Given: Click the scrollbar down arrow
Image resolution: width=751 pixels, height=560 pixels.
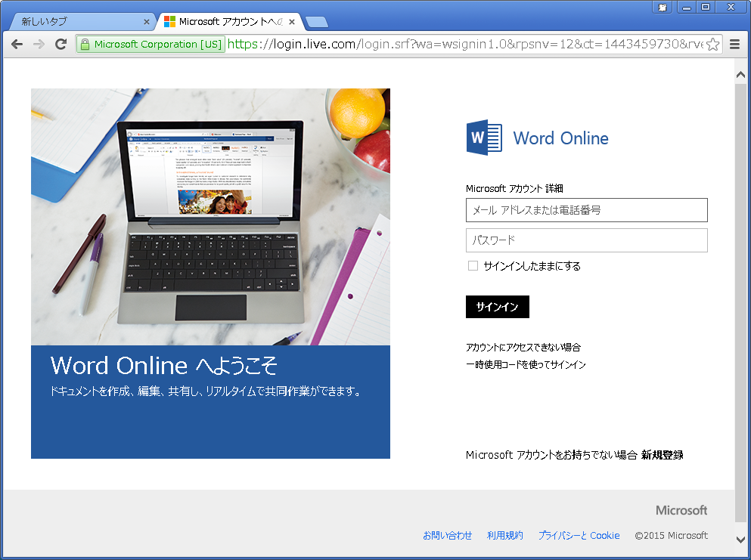Looking at the screenshot, I should tap(740, 540).
